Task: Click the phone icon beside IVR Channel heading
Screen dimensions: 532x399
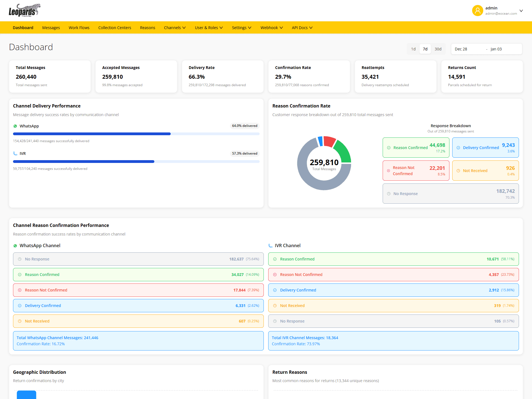Action: [x=270, y=245]
